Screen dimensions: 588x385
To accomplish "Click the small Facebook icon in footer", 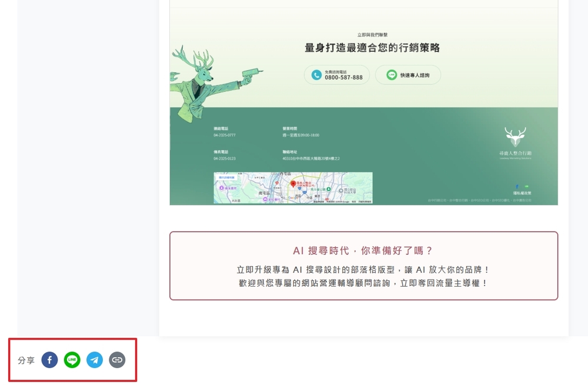I will pos(517,187).
